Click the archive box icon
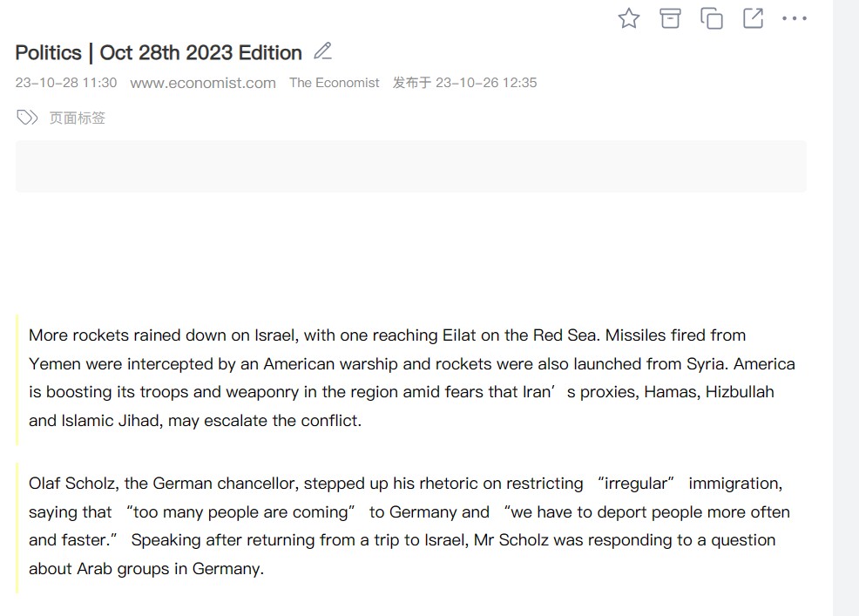The image size is (859, 616). [x=670, y=18]
